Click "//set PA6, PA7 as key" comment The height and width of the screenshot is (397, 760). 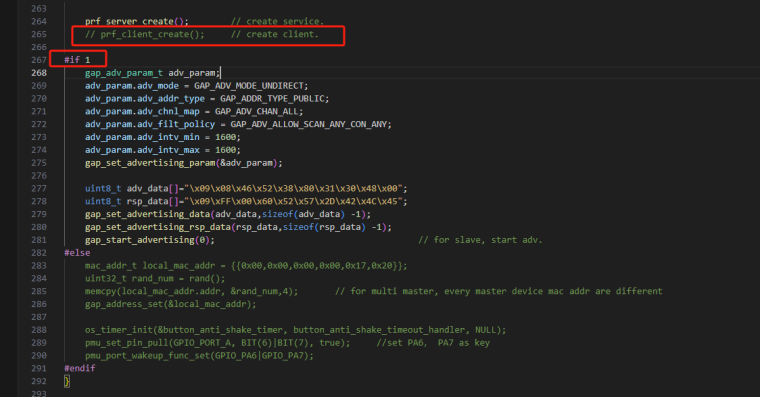tap(433, 343)
